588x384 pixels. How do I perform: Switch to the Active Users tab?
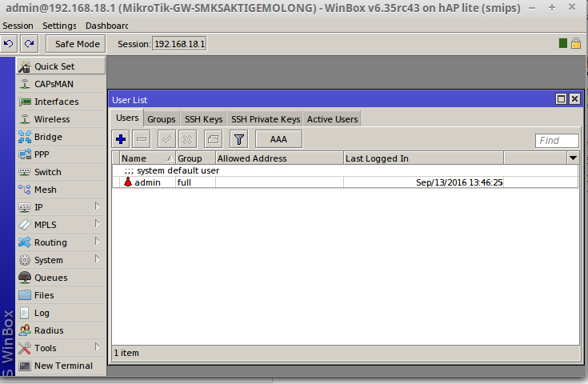point(332,119)
